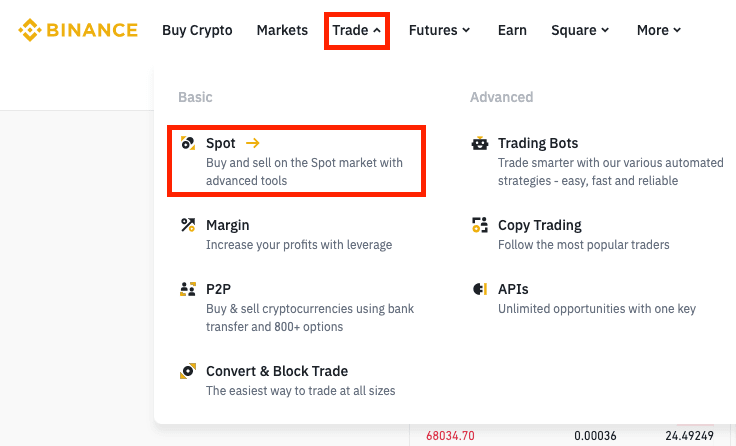
Task: Click the P2P people icon
Action: pos(188,289)
